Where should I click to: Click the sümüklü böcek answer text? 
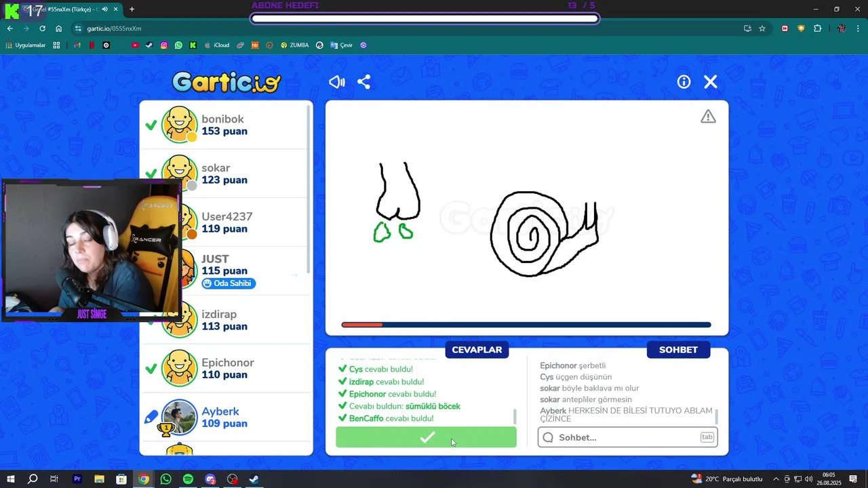[x=433, y=406]
